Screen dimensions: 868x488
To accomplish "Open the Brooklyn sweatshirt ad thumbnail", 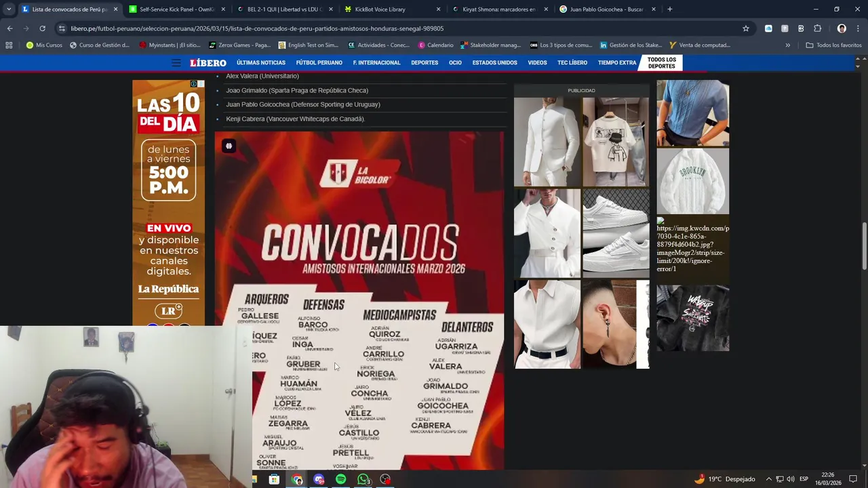I will tap(692, 181).
